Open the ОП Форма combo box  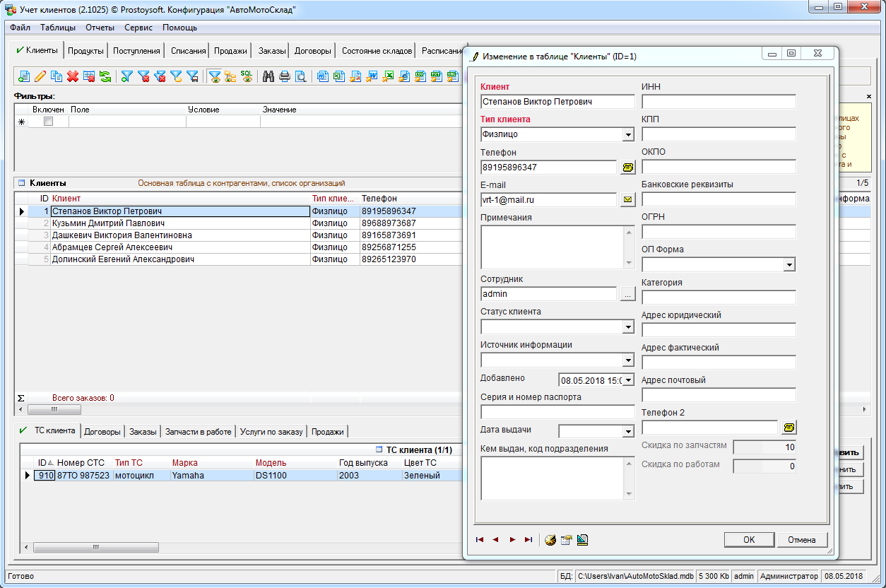tap(789, 265)
